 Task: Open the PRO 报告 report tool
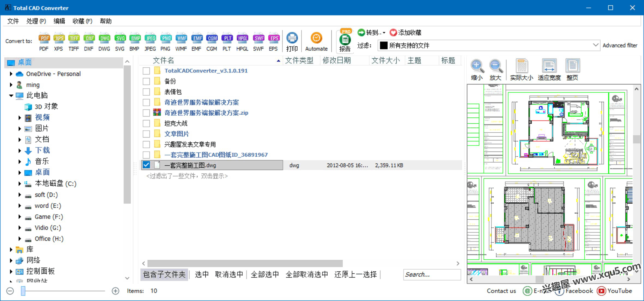point(345,41)
